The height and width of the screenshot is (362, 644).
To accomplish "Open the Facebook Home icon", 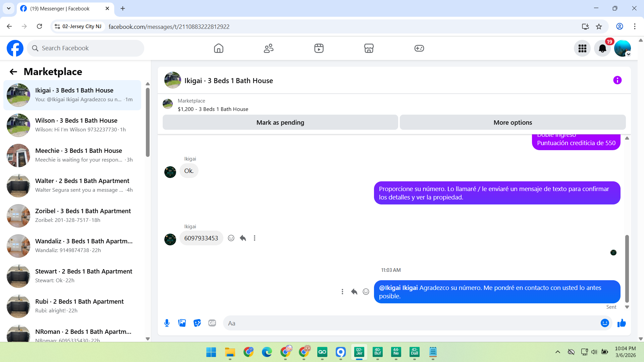I will pyautogui.click(x=218, y=48).
